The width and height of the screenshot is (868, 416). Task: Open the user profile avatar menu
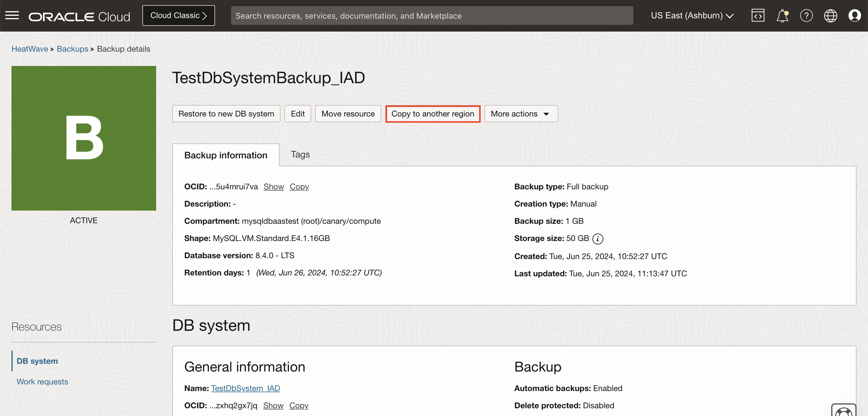854,15
